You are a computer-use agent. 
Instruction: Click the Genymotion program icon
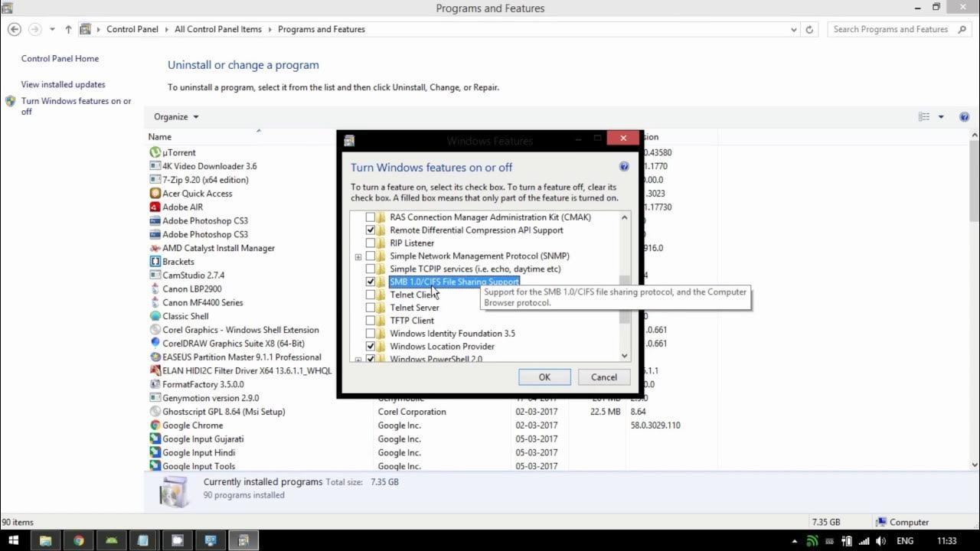(x=155, y=398)
